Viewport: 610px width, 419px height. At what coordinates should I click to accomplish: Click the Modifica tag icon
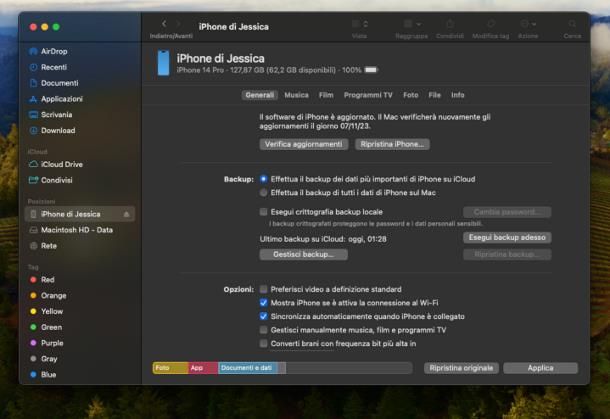(491, 24)
